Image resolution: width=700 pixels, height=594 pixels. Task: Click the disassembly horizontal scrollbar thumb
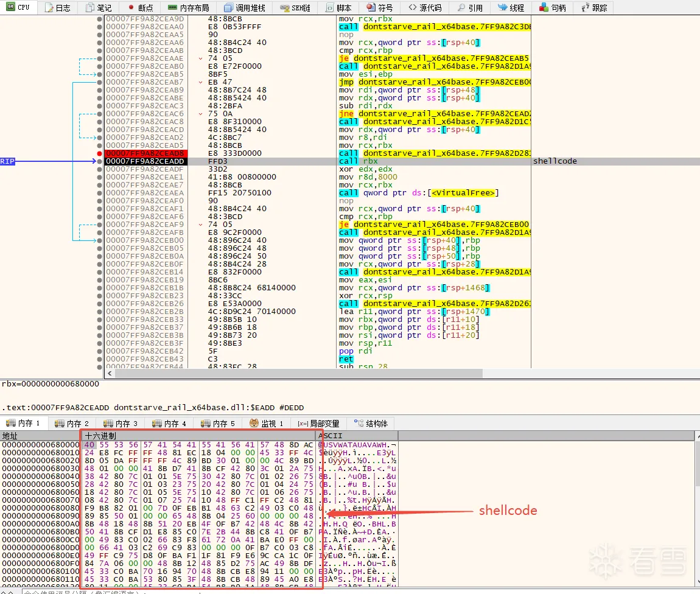pos(299,374)
